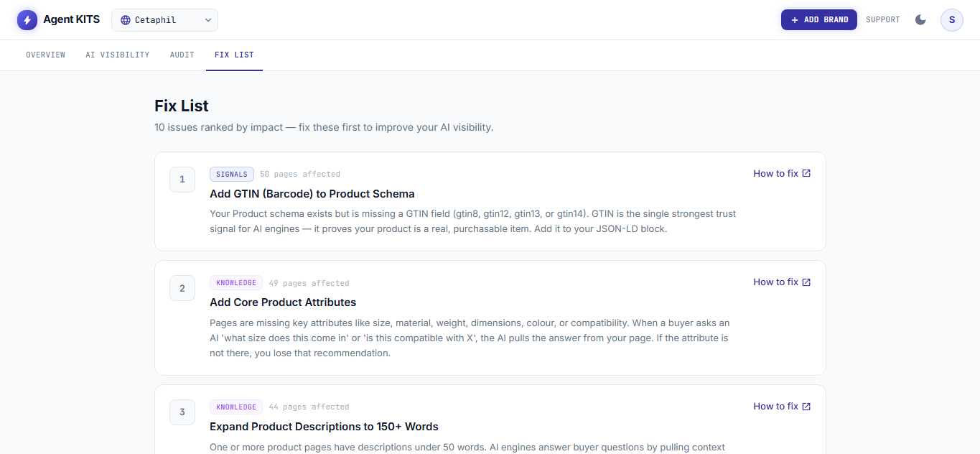Click the chevron arrow in Cetaphil selector

click(208, 20)
